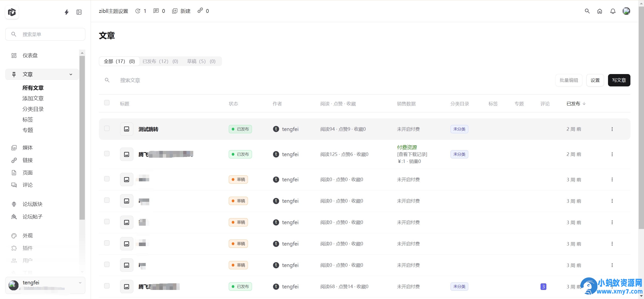Sort by 已发布 column arrow
This screenshot has width=644, height=299.
584,104
